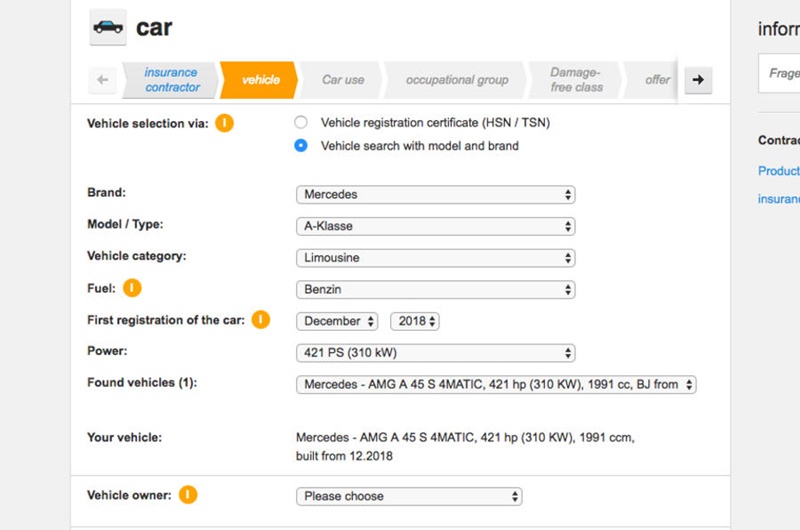Image resolution: width=800 pixels, height=530 pixels.
Task: Switch to the Car use step tab
Action: point(343,80)
